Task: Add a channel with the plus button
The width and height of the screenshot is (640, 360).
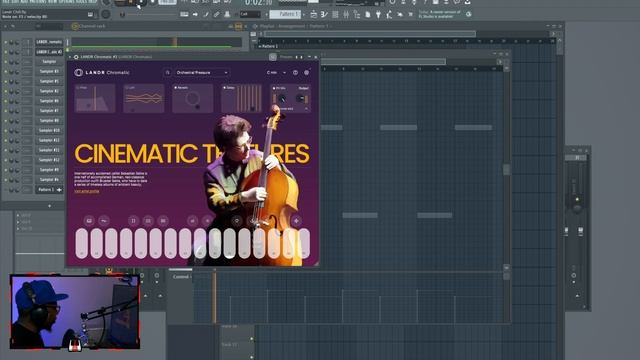Action: [49, 206]
